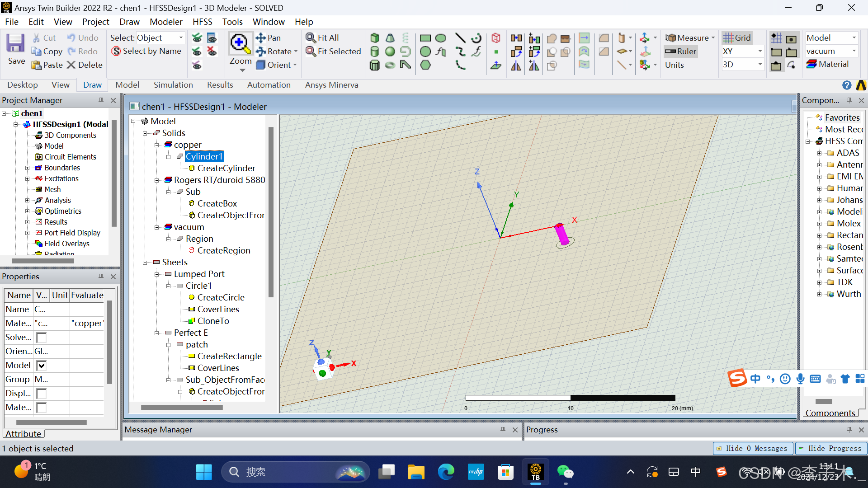Click the Fit All zoom icon
This screenshot has width=868, height=488.
pos(322,38)
